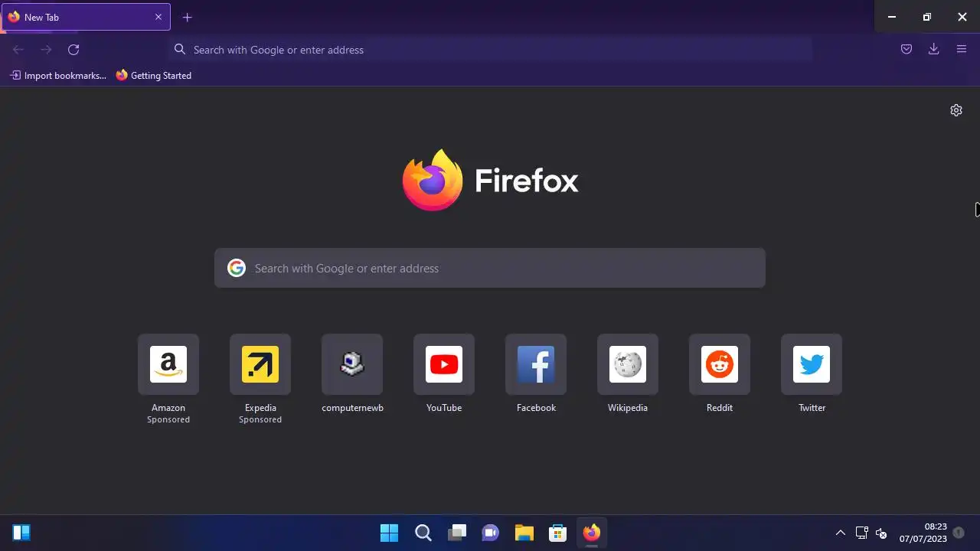Personalize new tab with gear icon
This screenshot has width=980, height=551.
[x=956, y=110]
